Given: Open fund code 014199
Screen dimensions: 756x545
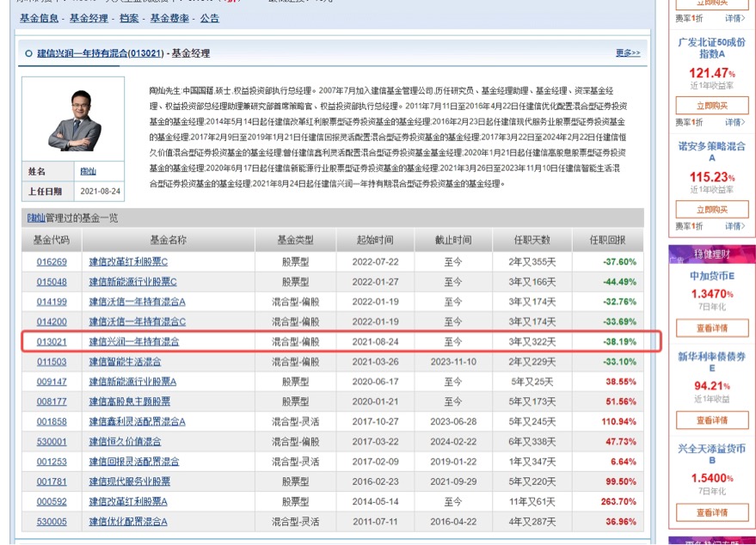Looking at the screenshot, I should (52, 302).
